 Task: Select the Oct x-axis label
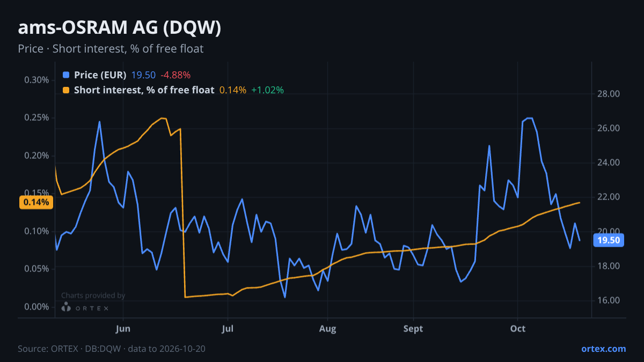517,329
